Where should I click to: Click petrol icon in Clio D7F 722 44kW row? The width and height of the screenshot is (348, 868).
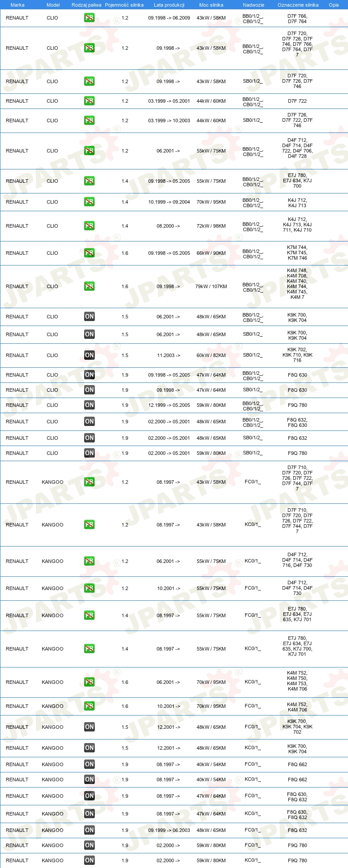pyautogui.click(x=89, y=101)
